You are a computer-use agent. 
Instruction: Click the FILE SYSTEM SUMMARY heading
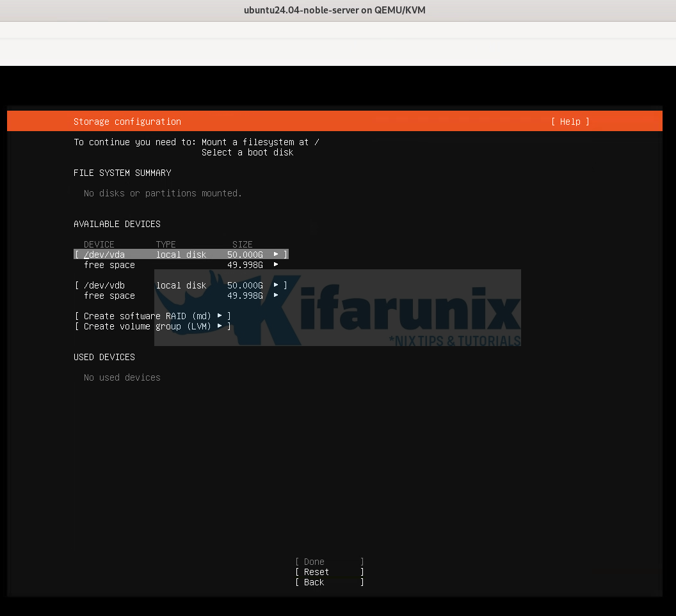[122, 173]
